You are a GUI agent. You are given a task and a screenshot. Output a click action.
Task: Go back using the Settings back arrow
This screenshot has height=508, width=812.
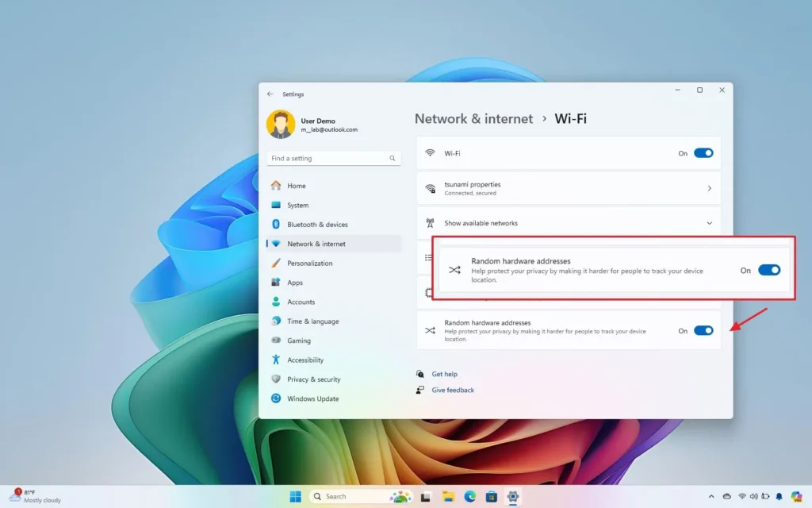[x=270, y=94]
